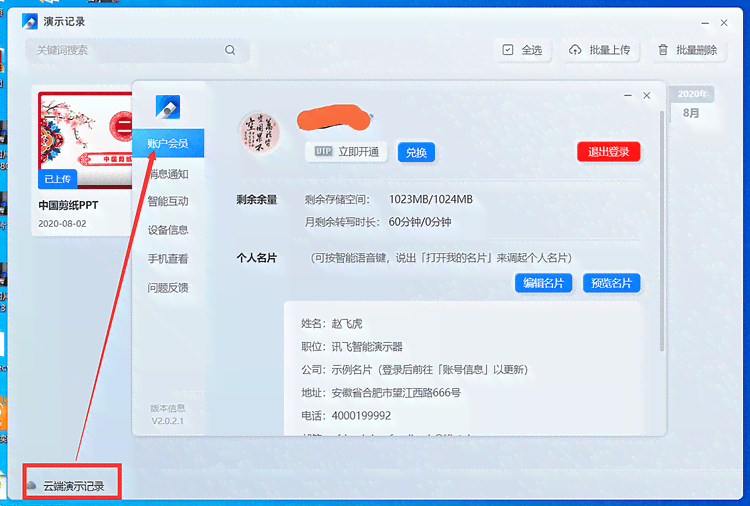Click the 公司：示例名片 line

(414, 370)
